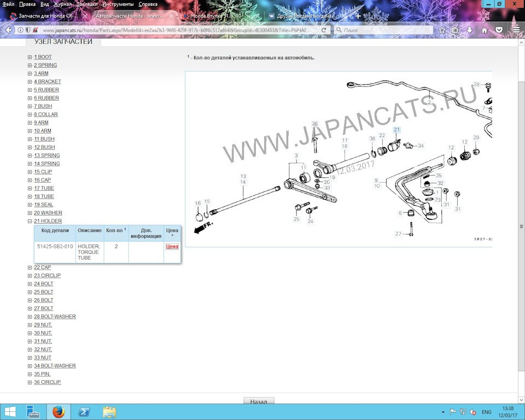525x420 pixels.
Task: Open the 16 CAP part link
Action: [42, 180]
